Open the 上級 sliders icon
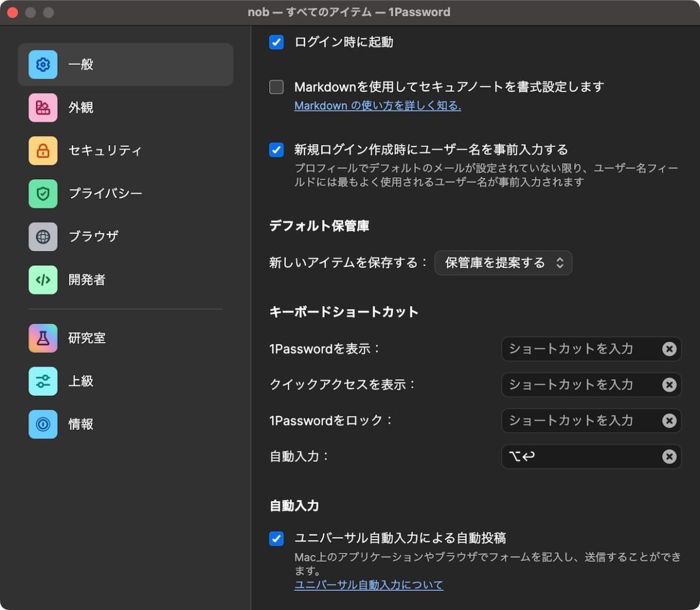This screenshot has width=700, height=610. pos(42,381)
